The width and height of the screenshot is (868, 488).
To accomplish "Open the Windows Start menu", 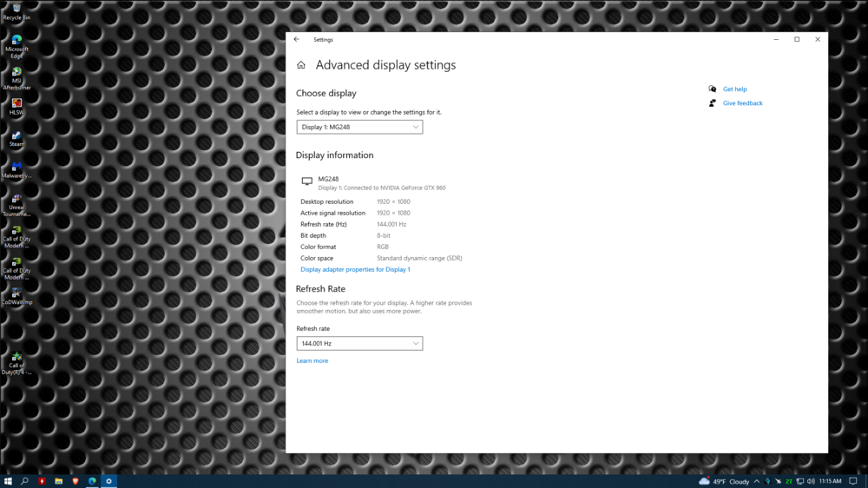I will [8, 481].
